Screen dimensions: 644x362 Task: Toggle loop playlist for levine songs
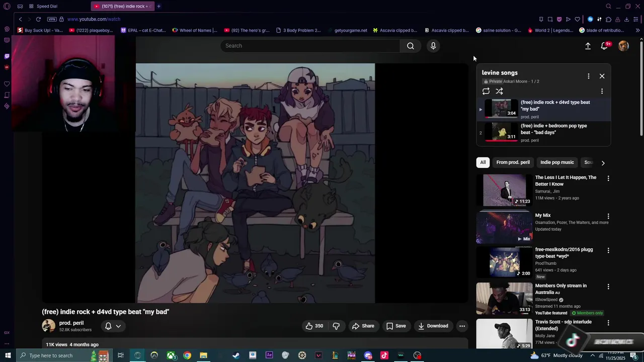486,91
